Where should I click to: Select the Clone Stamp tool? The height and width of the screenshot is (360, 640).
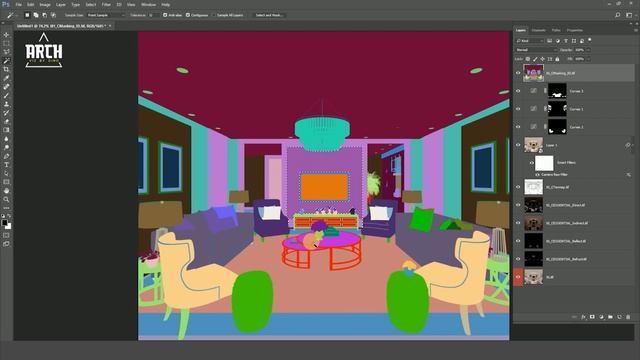[6, 104]
